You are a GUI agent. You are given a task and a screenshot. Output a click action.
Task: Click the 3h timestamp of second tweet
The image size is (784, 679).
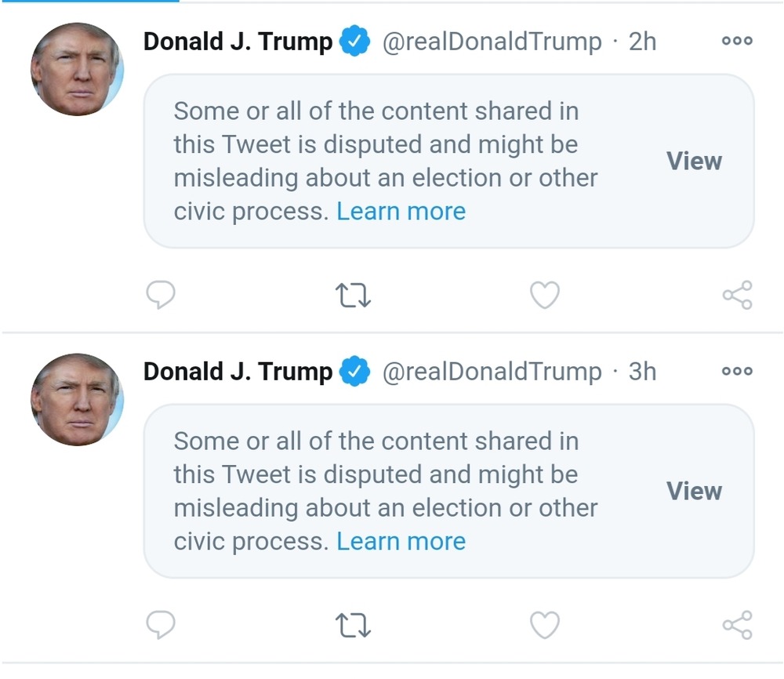coord(642,372)
